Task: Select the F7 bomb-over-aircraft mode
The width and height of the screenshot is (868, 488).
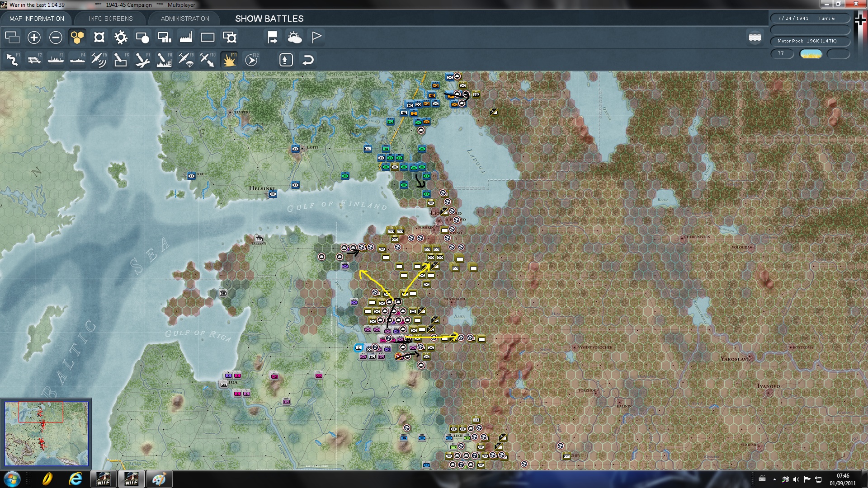Action: (142, 60)
